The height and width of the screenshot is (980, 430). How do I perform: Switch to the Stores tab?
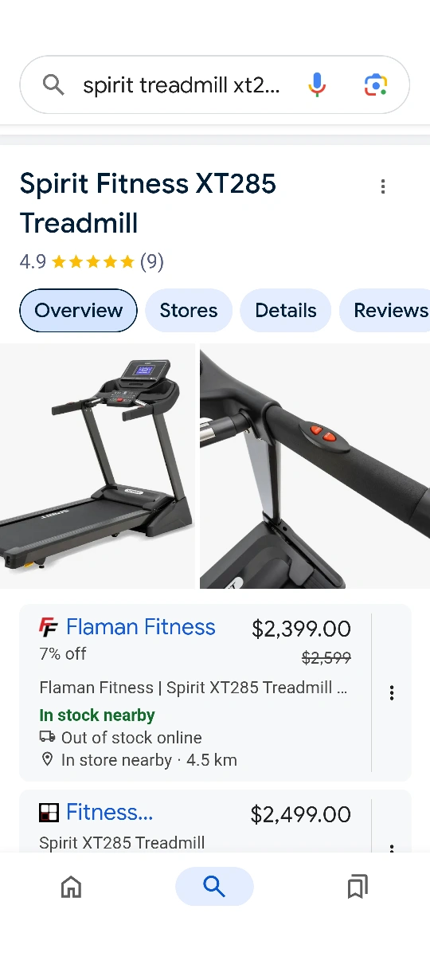189,311
